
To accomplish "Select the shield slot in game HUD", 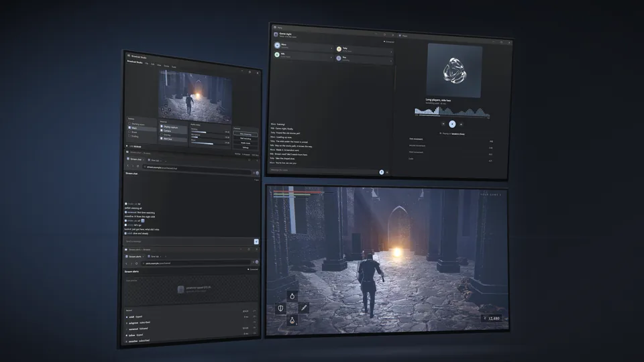I will point(280,308).
